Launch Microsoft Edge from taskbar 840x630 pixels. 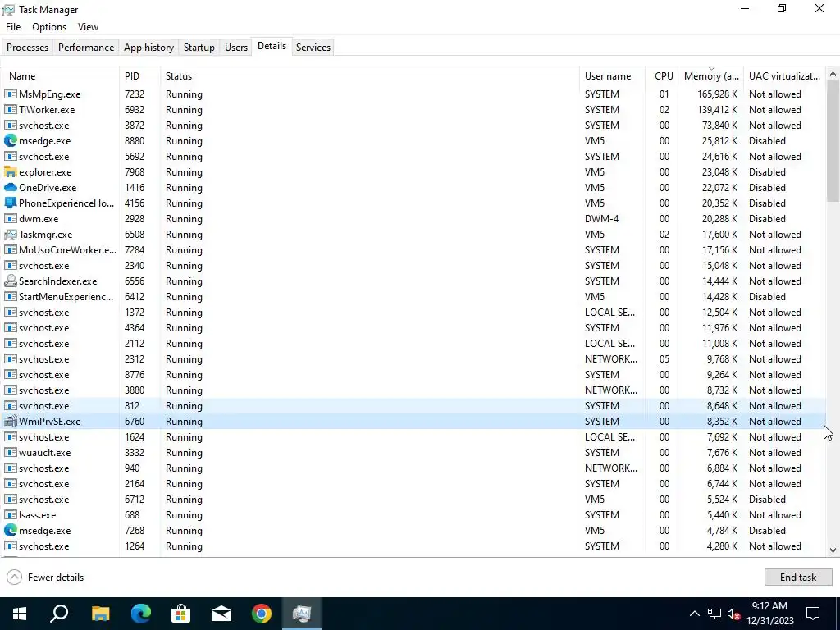point(141,614)
